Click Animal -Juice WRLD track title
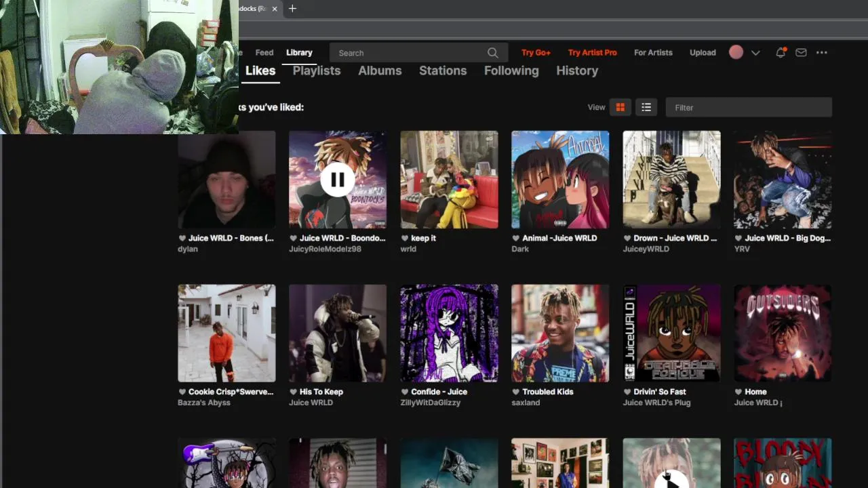Viewport: 868px width, 488px height. pyautogui.click(x=559, y=238)
